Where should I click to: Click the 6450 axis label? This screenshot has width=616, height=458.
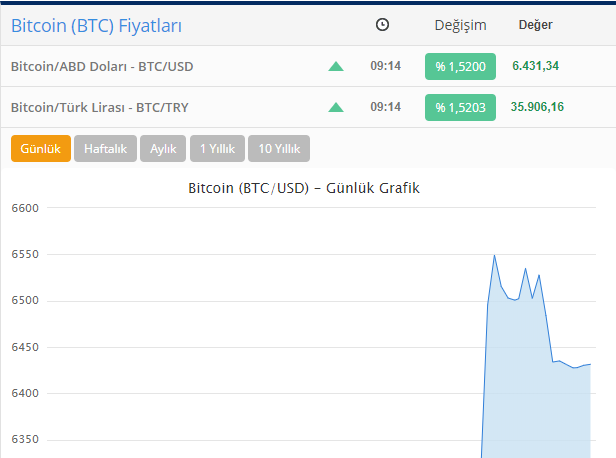(25, 347)
